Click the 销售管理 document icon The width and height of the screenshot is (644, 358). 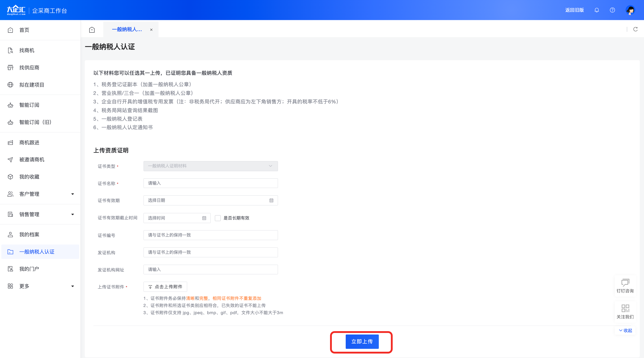click(x=10, y=214)
